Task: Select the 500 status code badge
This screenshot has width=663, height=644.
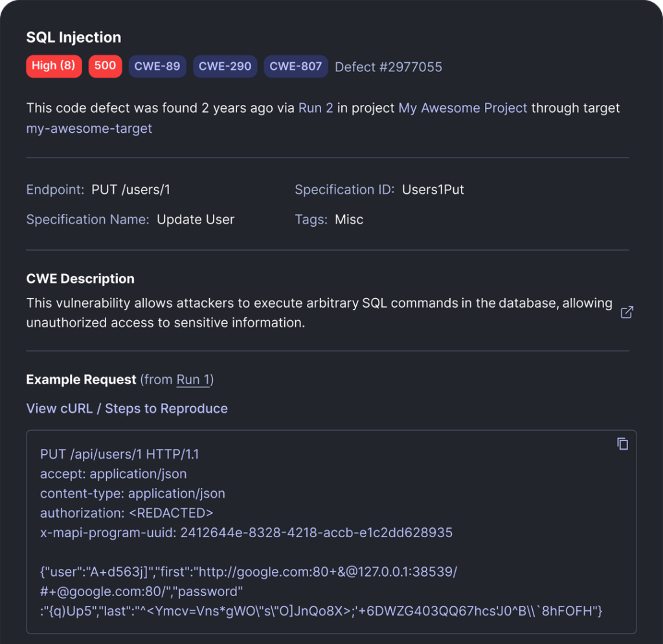Action: [106, 67]
